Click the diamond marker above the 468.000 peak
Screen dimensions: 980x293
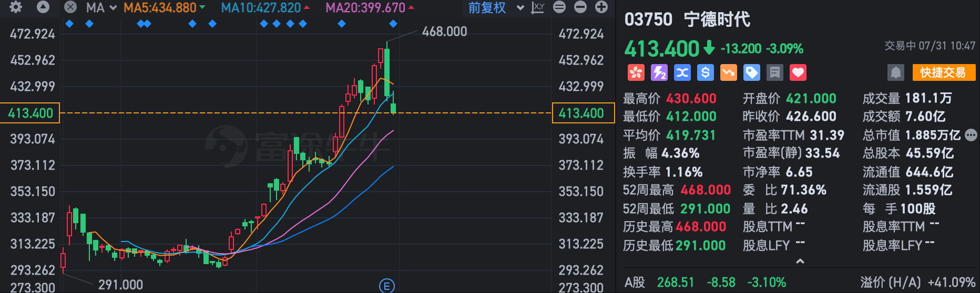click(393, 24)
